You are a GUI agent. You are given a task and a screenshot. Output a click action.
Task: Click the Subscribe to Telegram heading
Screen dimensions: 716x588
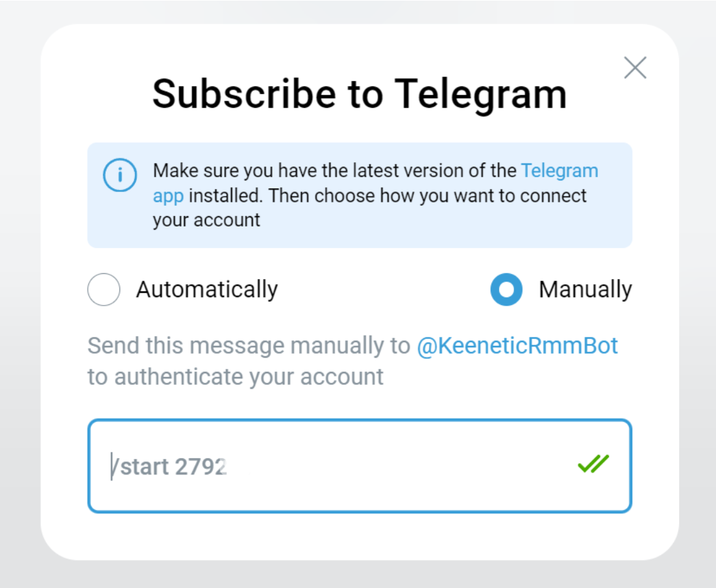point(359,93)
